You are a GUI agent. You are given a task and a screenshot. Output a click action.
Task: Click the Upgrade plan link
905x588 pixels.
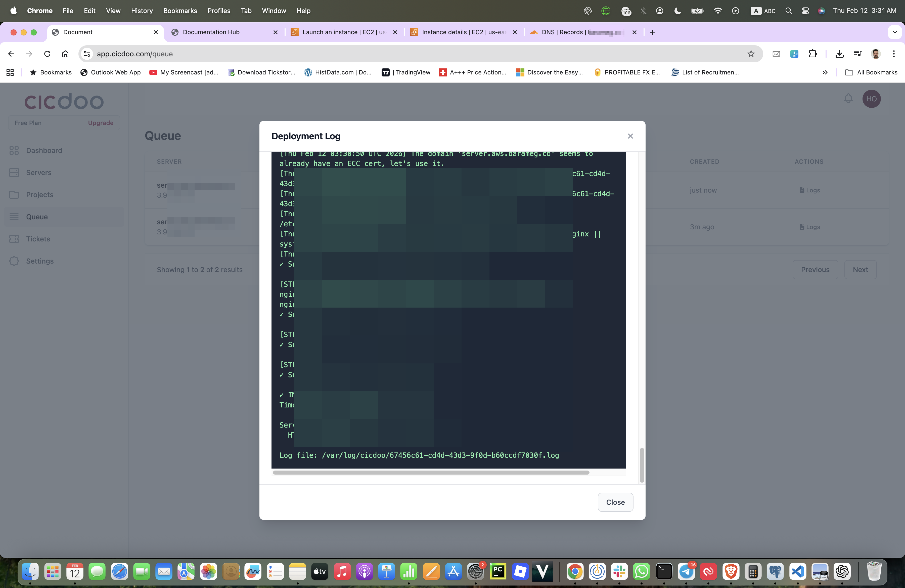coord(100,123)
